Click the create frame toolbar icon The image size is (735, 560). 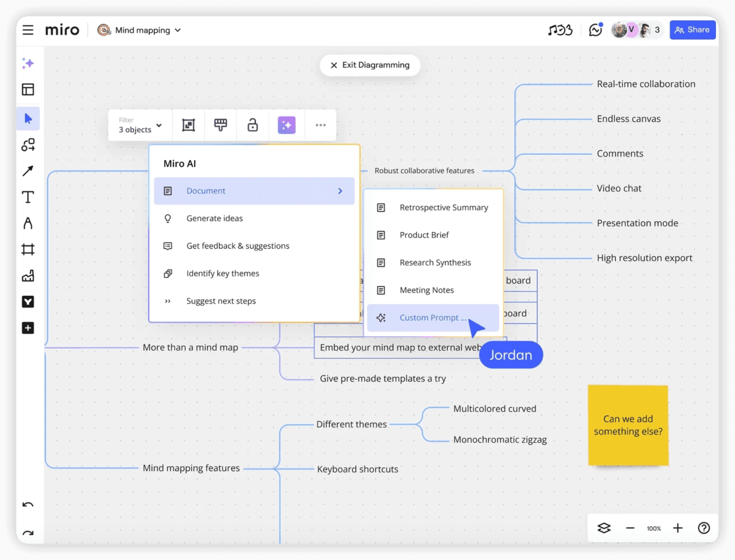[x=188, y=125]
